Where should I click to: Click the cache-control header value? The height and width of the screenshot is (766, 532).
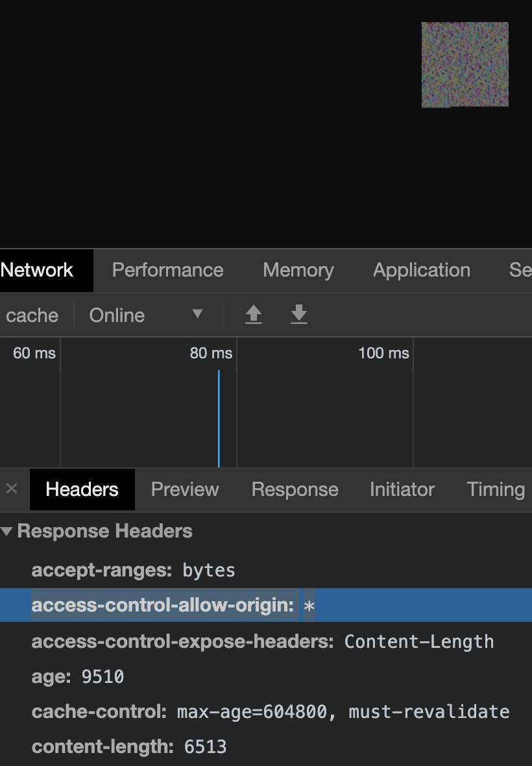pos(343,711)
